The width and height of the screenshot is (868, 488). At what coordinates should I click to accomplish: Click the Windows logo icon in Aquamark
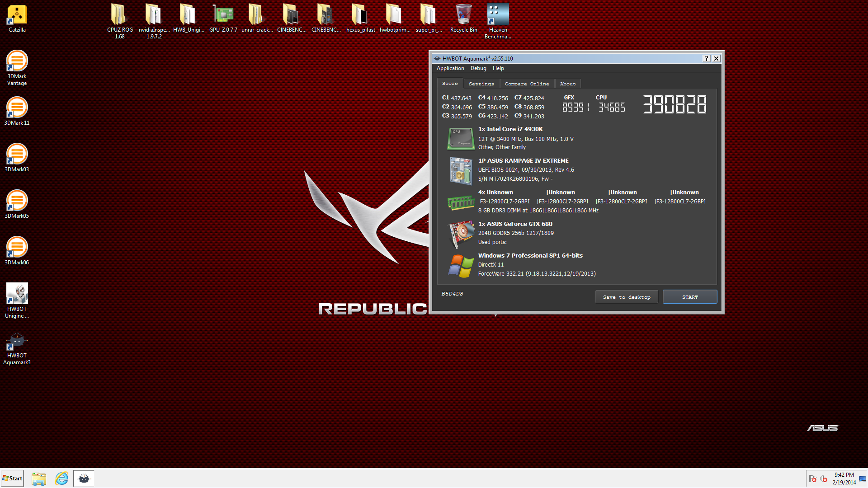(x=461, y=266)
